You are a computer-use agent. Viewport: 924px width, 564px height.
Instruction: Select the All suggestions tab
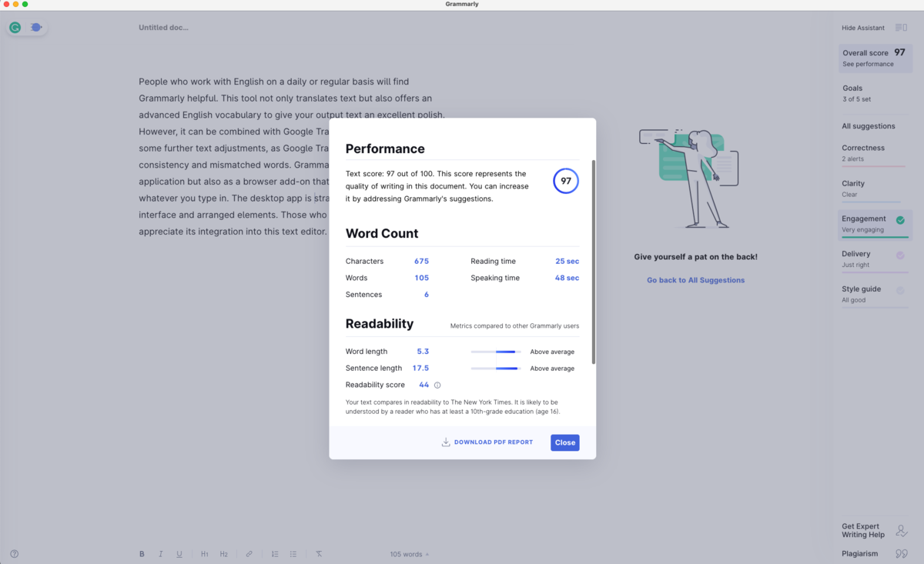click(x=869, y=126)
